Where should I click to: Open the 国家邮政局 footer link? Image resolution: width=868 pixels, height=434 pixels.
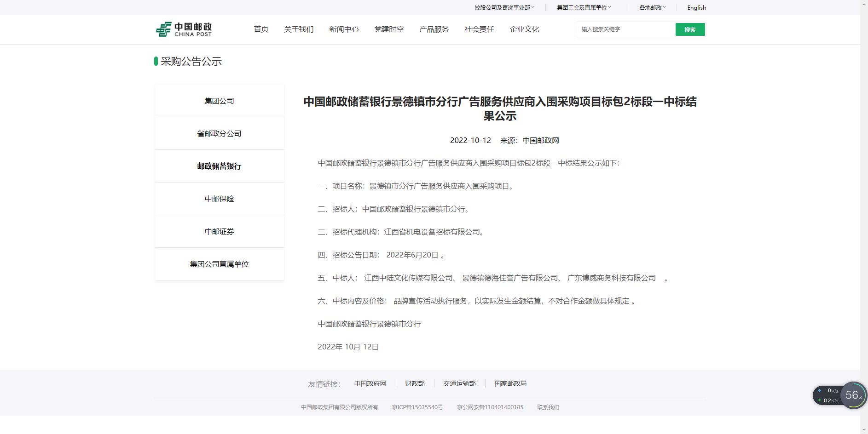(x=510, y=383)
